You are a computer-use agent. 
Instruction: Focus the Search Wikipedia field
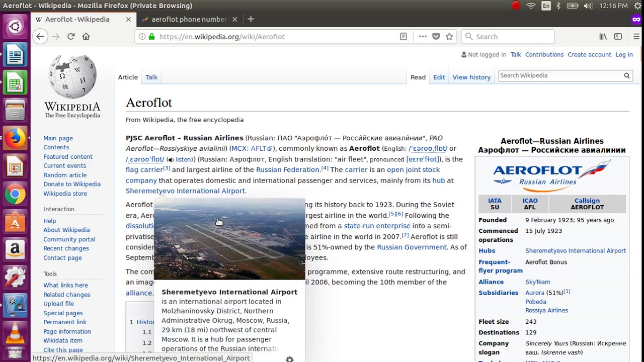pos(560,75)
